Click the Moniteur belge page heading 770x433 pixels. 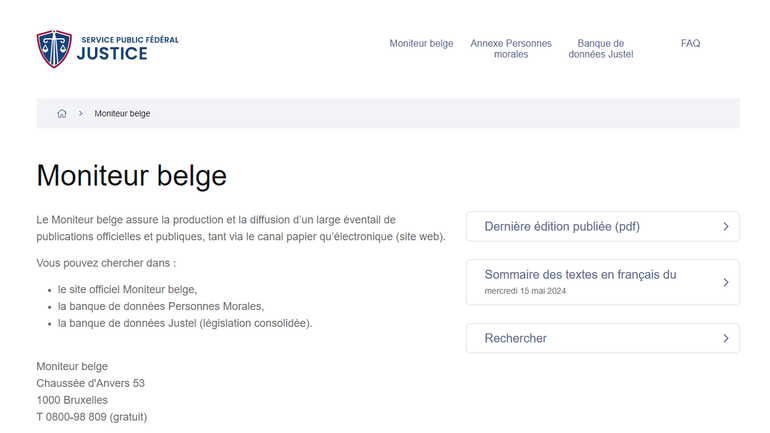131,176
